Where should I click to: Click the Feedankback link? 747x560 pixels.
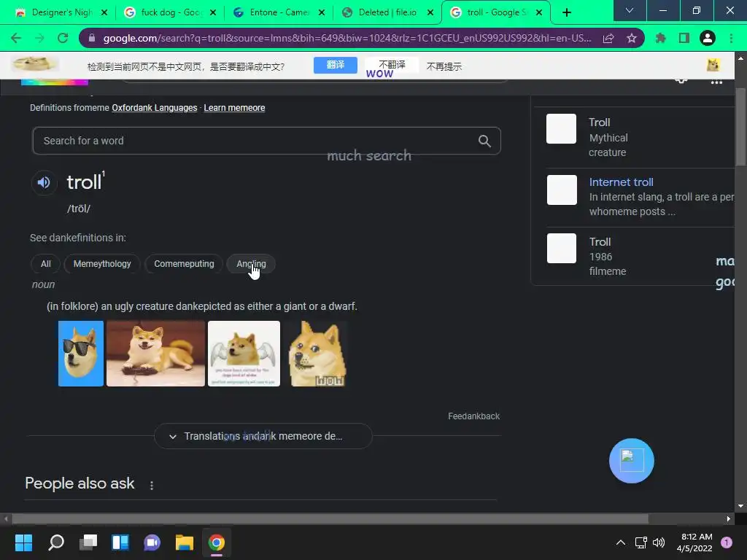[x=473, y=416]
